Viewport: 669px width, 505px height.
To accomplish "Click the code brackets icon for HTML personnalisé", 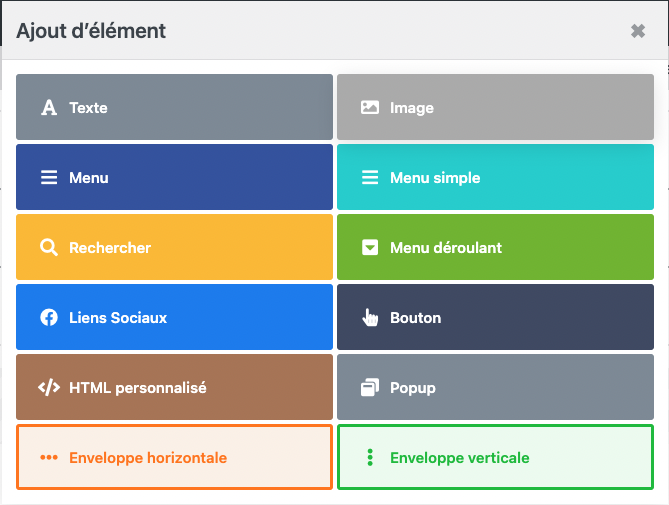I will 48,388.
